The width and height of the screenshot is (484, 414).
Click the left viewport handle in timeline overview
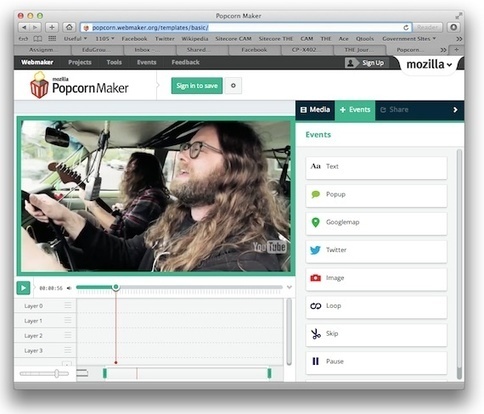tap(105, 373)
